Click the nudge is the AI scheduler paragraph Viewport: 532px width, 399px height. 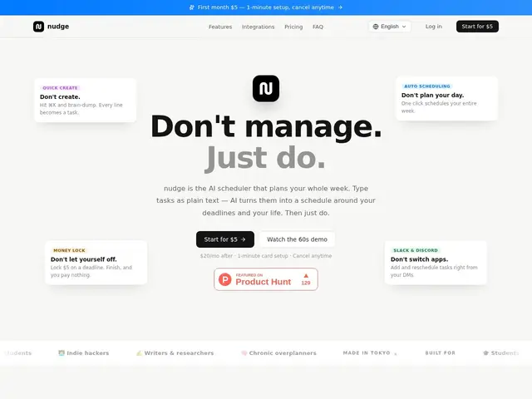pos(266,200)
